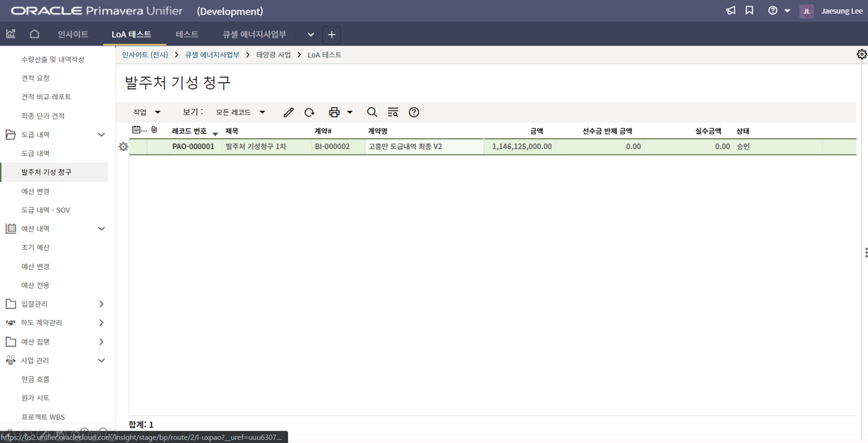Screen dimensions: 868x443
Task: Collapse the 예산 내역 section
Action: (x=101, y=229)
